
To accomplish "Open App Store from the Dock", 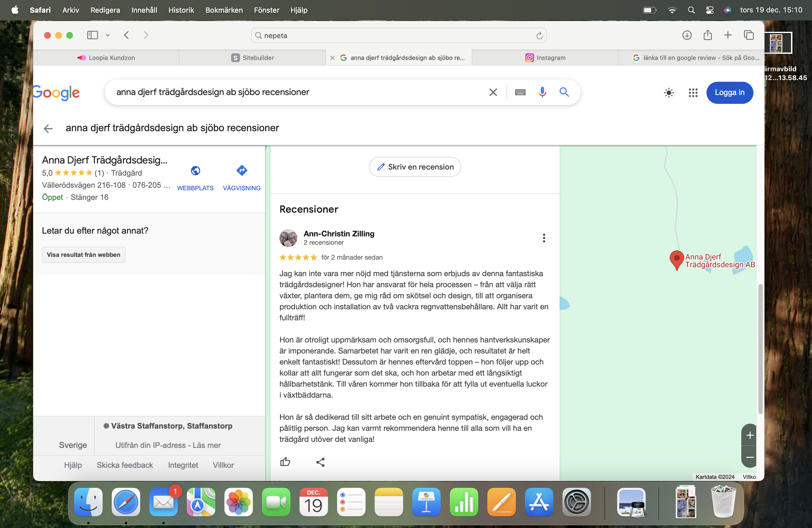I will pos(539,502).
